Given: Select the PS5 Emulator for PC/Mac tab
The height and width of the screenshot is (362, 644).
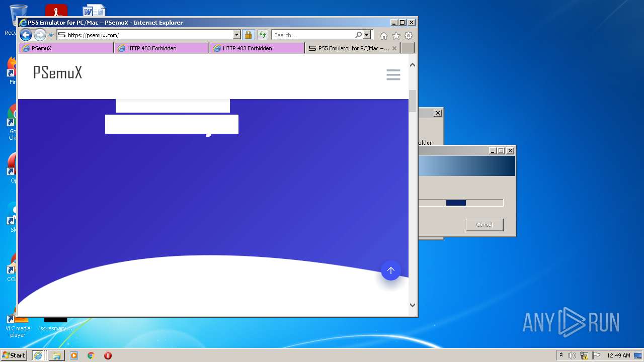Looking at the screenshot, I should pos(353,48).
